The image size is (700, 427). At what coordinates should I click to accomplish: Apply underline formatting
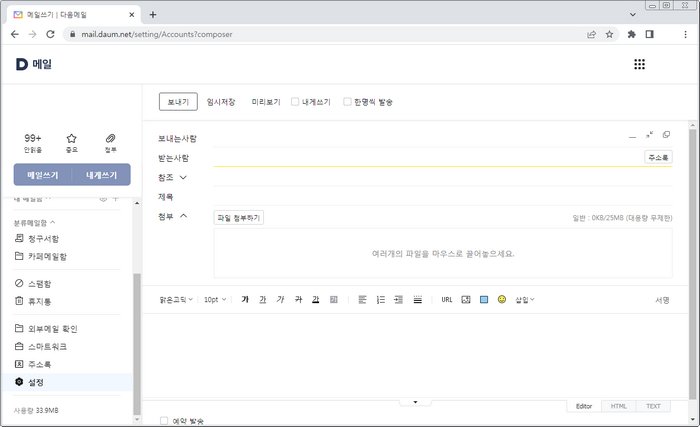262,300
